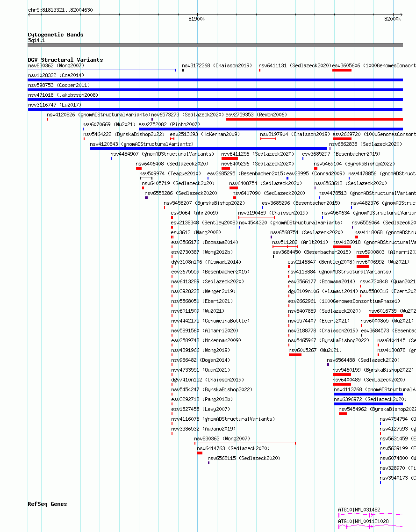Open esv2146847 (Bentley2008) label
Image resolution: width=416 pixels, height=532 pixels.
pyautogui.click(x=321, y=262)
